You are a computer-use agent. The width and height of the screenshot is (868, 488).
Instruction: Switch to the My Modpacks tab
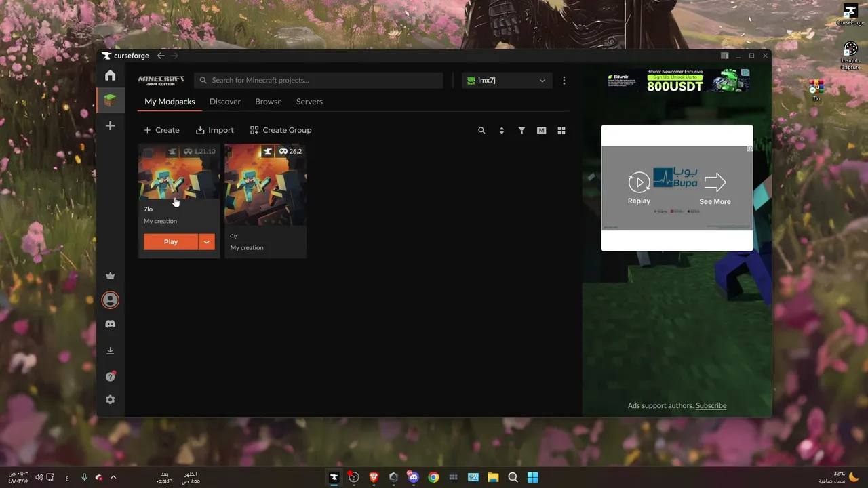(170, 102)
